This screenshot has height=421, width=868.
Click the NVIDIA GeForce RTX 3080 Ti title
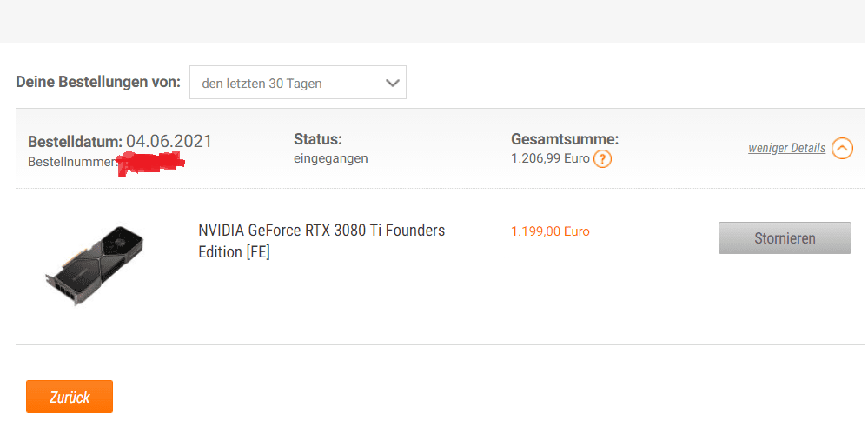point(321,231)
